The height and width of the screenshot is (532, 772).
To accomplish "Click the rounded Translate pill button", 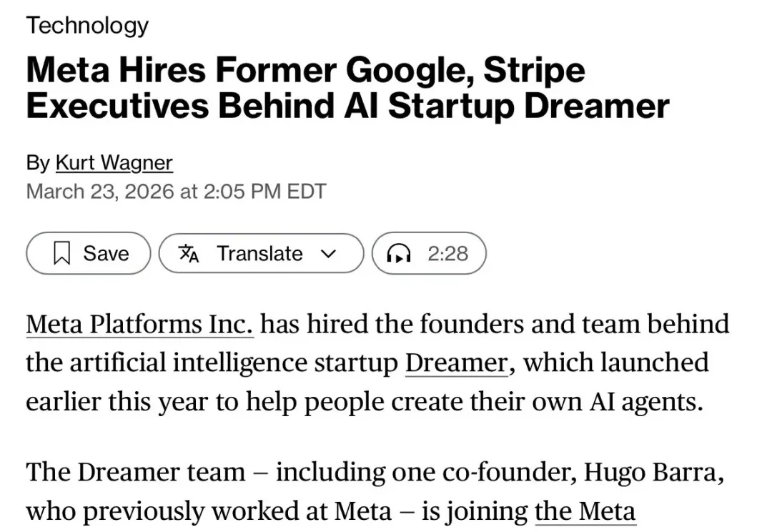I will 261,253.
